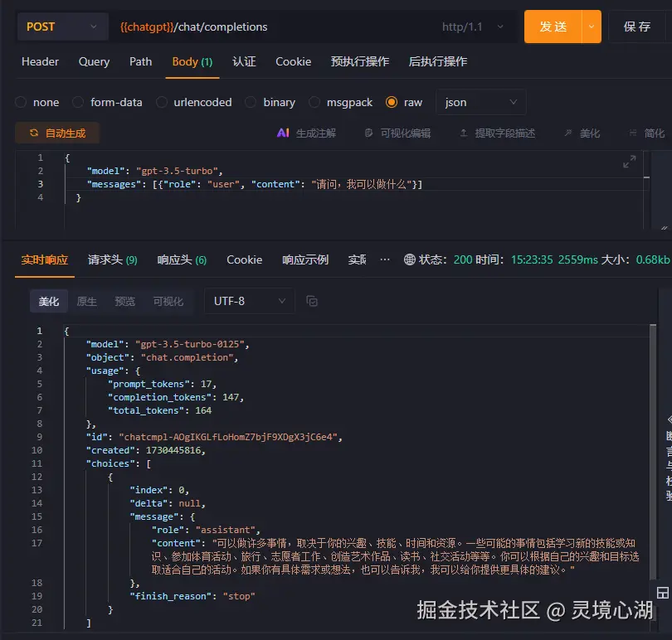Click the "role": "assistant" line
The image size is (672, 640).
point(206,530)
